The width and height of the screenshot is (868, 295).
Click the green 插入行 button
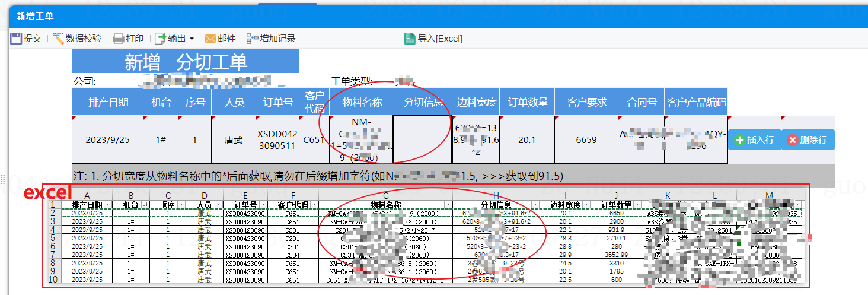pos(754,140)
